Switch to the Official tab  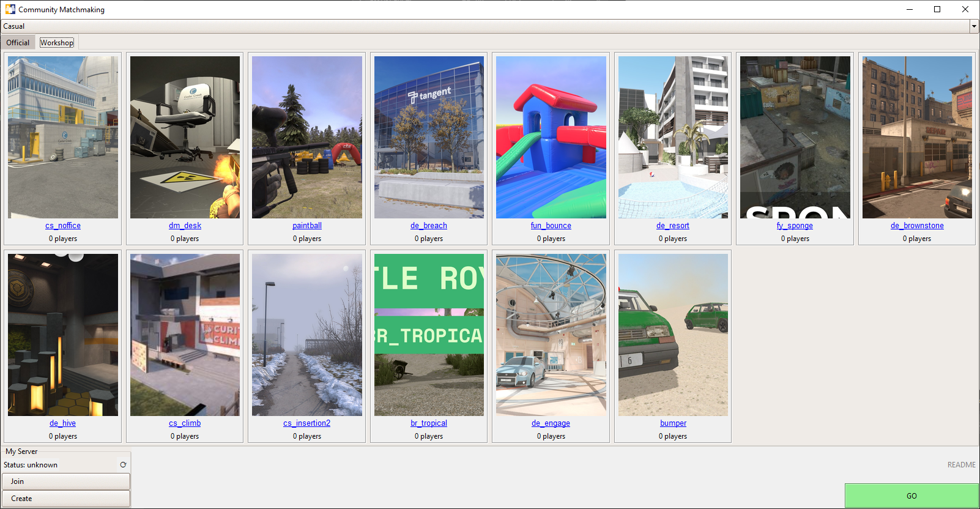[18, 43]
